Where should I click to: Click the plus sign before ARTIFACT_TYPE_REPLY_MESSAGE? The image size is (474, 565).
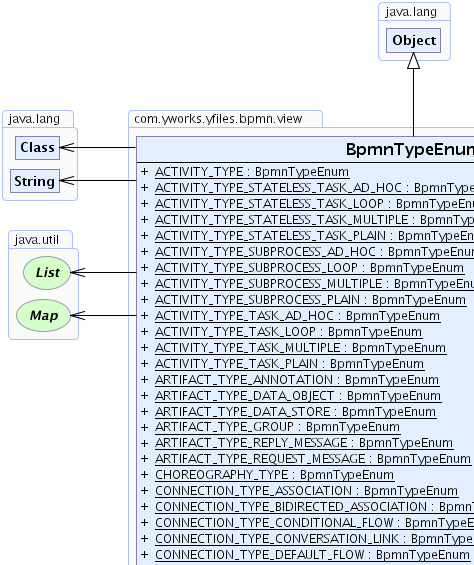(145, 443)
